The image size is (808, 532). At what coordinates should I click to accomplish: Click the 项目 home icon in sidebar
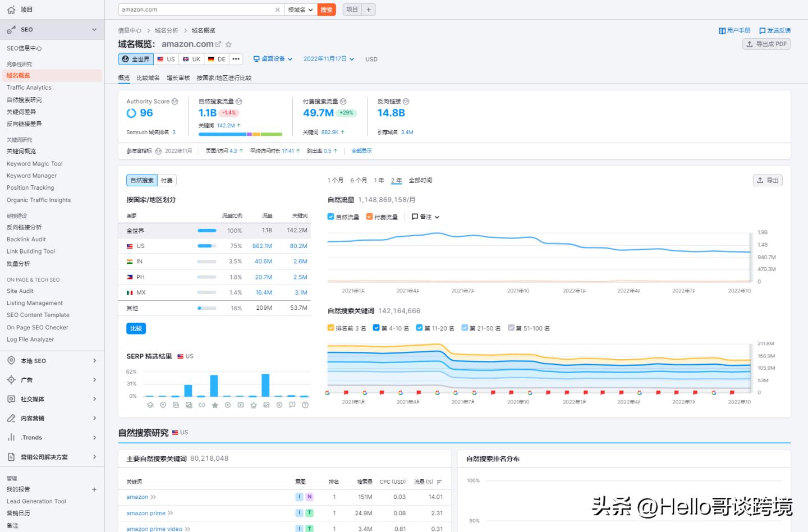pos(11,10)
